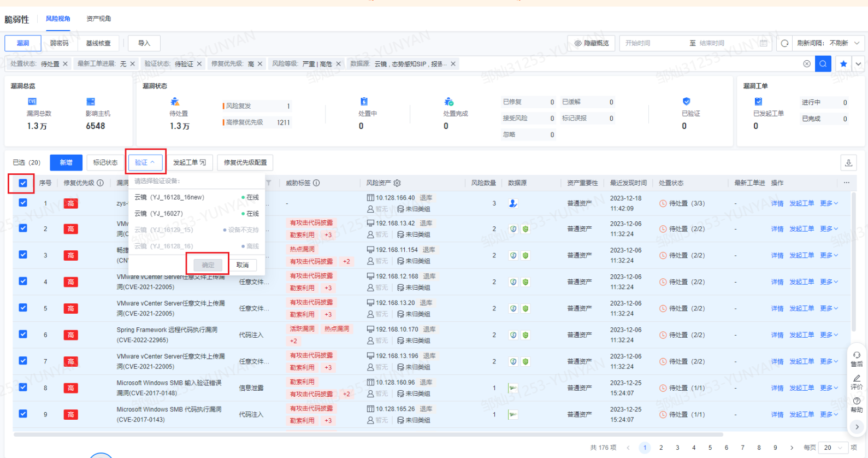Click 取消 in verification popup
868x458 pixels.
[243, 265]
